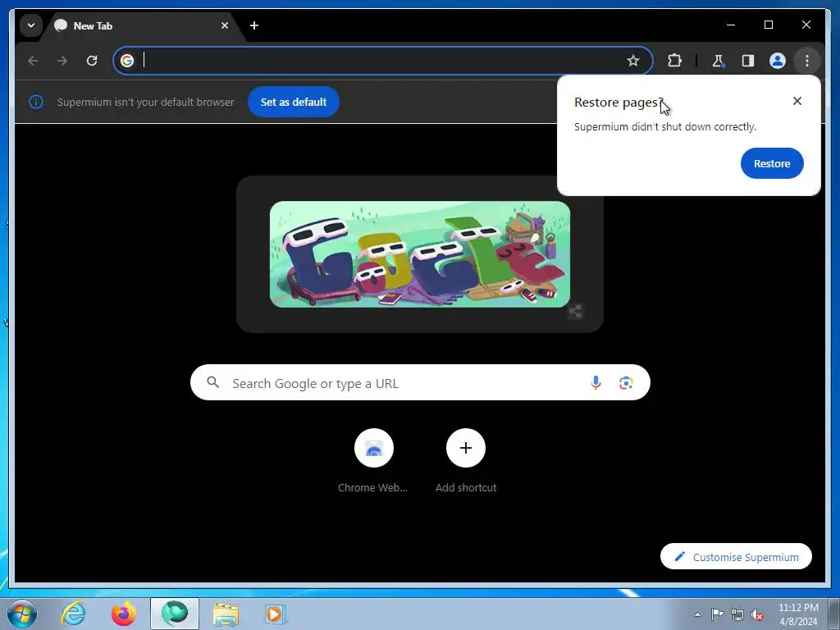Open the Extensions puzzle icon
840x630 pixels.
674,61
